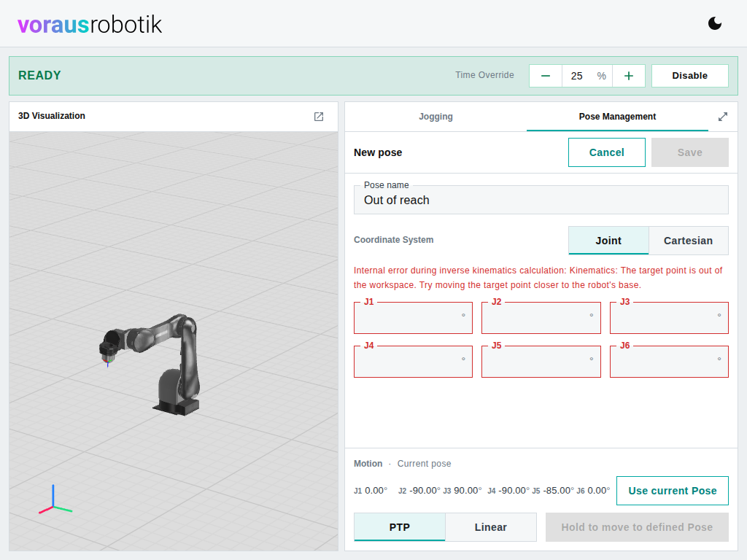Click the vorausrobotik logo
Viewport: 747px width, 560px height.
tap(90, 24)
